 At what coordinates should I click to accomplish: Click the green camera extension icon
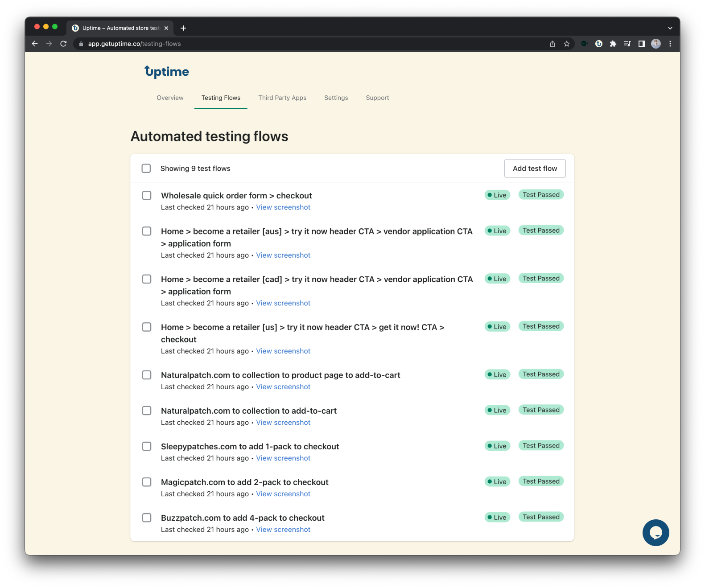[x=585, y=44]
